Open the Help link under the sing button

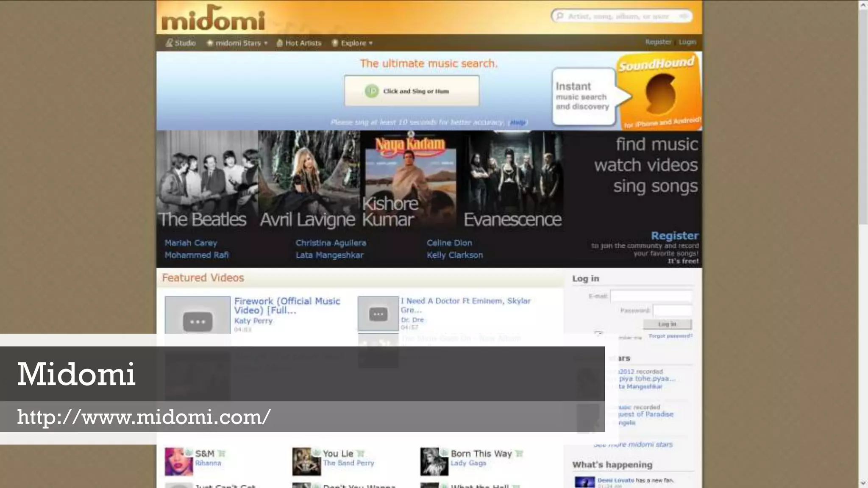(517, 122)
